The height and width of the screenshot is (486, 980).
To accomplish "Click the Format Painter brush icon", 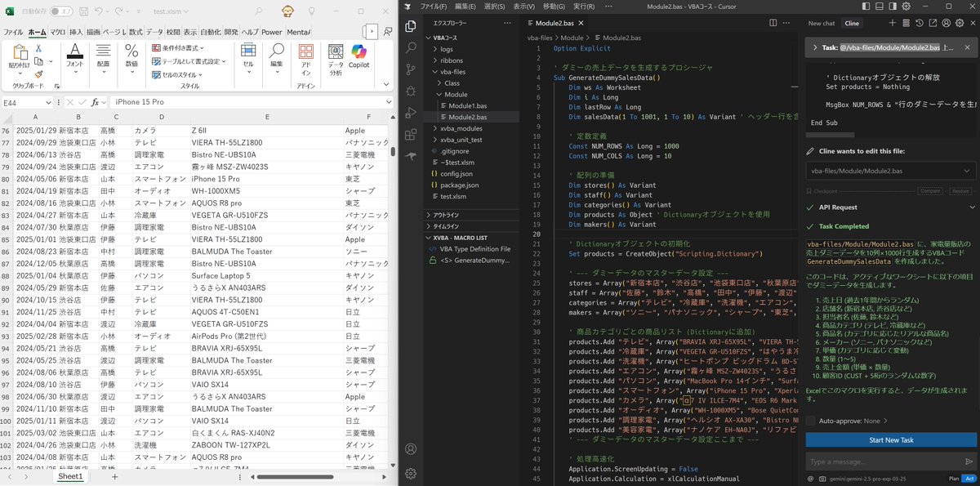I will tap(38, 74).
